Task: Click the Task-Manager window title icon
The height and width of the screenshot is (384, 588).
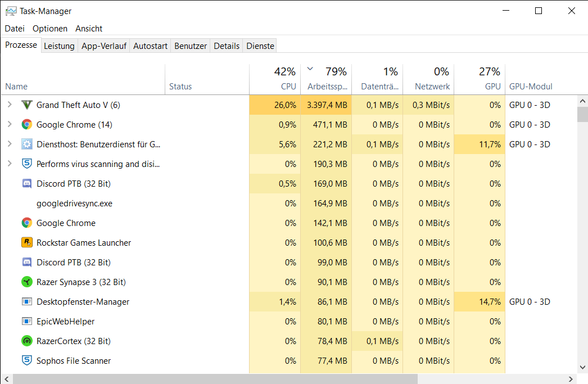Action: (10, 10)
